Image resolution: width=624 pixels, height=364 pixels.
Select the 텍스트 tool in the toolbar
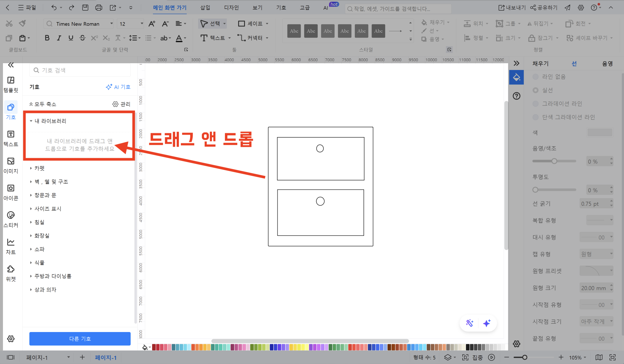point(214,38)
